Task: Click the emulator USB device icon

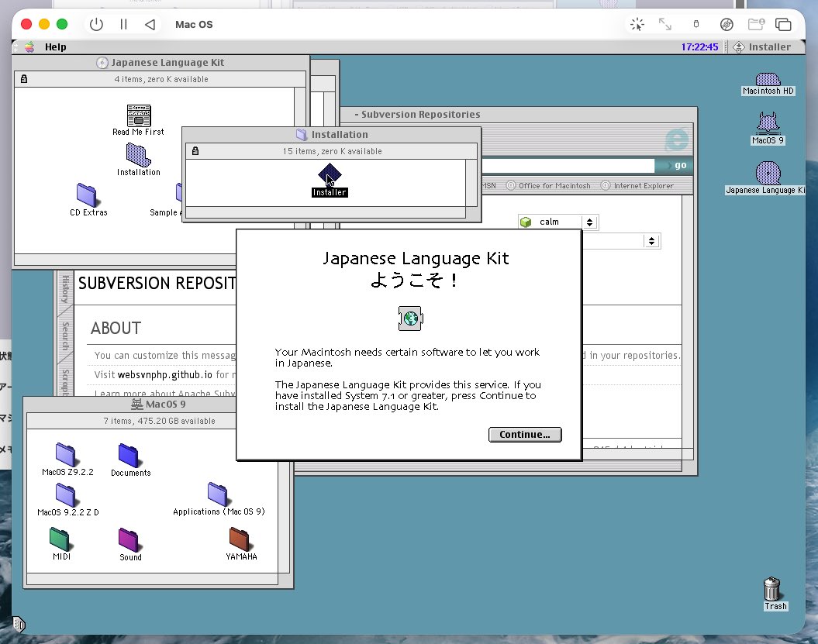Action: [x=696, y=24]
